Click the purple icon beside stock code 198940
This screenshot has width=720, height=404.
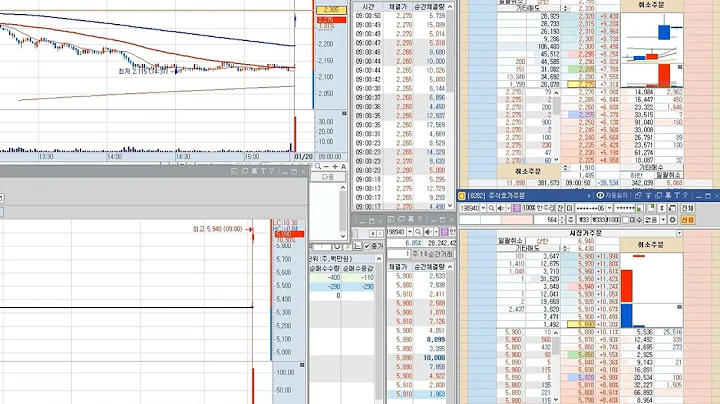517,208
